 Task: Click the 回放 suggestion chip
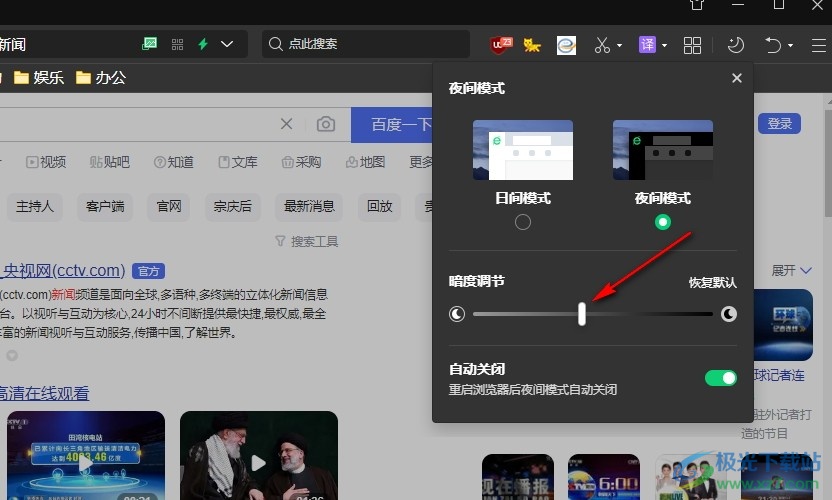[x=379, y=206]
